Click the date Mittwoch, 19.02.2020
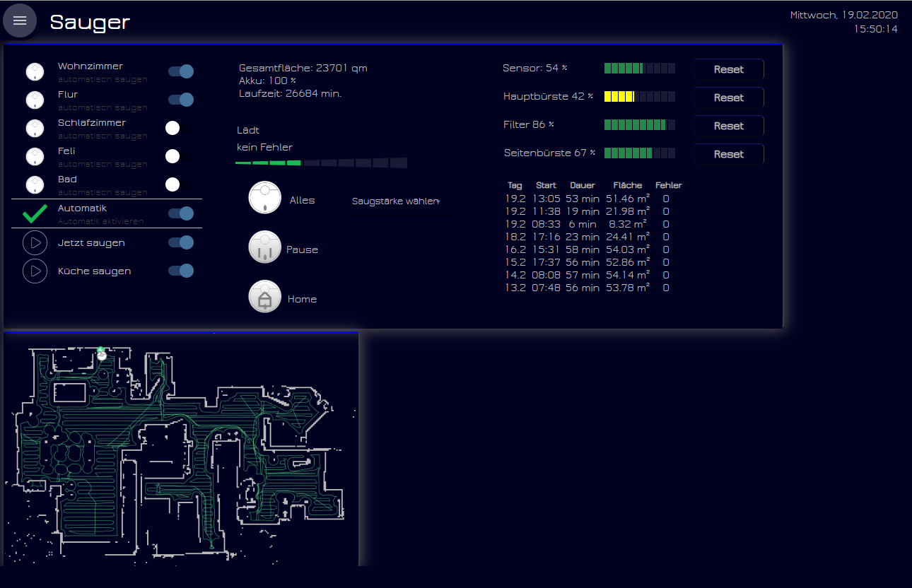912x588 pixels. (x=844, y=15)
